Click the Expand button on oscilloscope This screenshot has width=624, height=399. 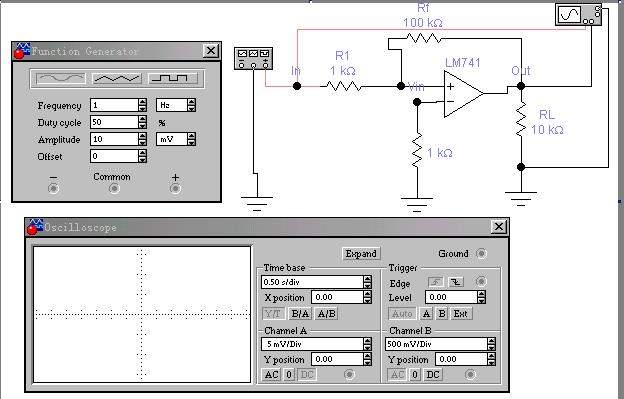(361, 254)
